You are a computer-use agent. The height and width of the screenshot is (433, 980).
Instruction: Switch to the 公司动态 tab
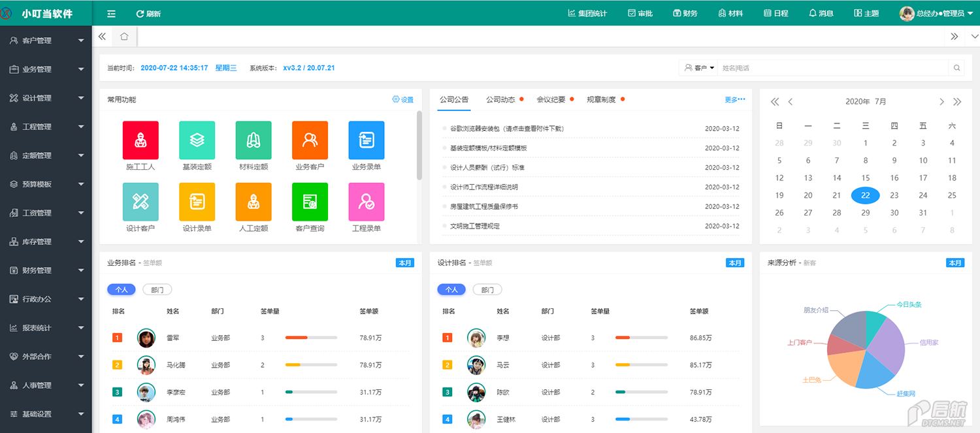[x=501, y=100]
